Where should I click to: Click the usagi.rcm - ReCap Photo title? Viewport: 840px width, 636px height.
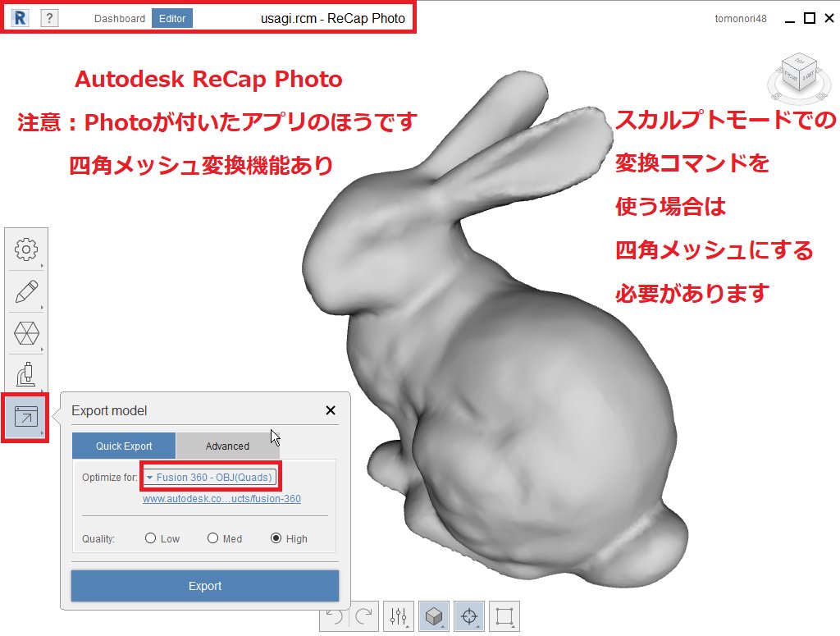click(333, 19)
